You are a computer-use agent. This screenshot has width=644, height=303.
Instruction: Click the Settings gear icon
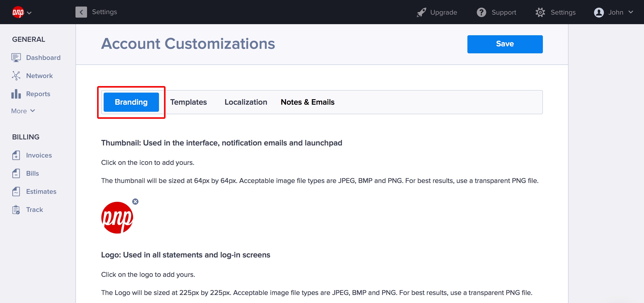(540, 12)
